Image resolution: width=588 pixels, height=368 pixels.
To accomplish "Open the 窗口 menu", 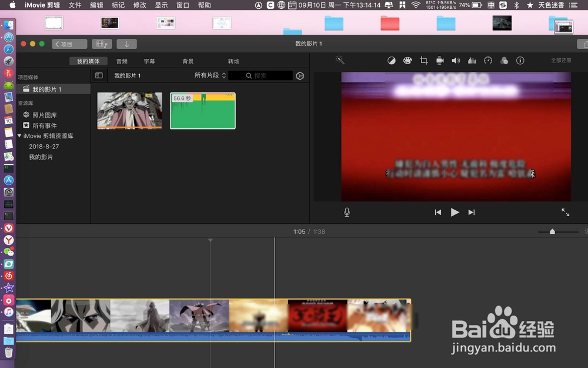I will (x=183, y=5).
